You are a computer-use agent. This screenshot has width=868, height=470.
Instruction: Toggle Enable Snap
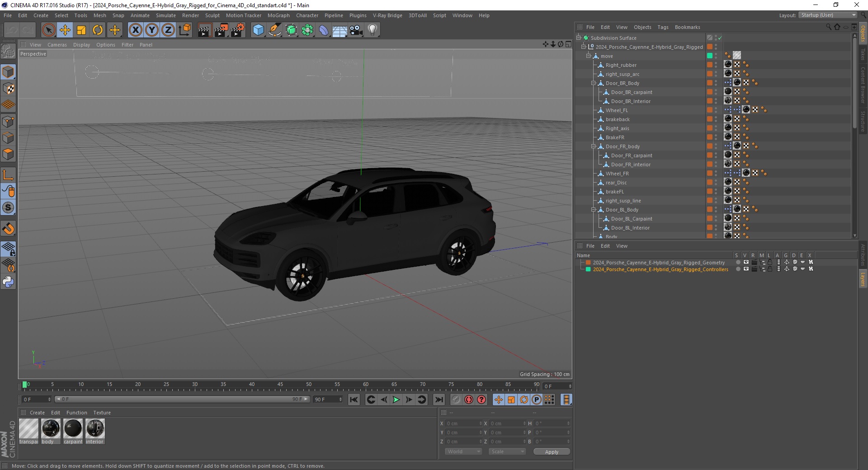pyautogui.click(x=8, y=228)
